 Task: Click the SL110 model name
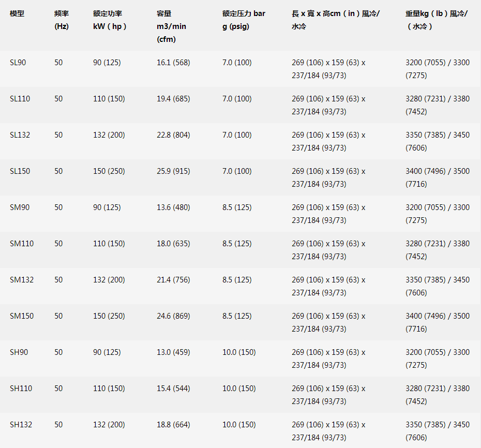[x=20, y=99]
